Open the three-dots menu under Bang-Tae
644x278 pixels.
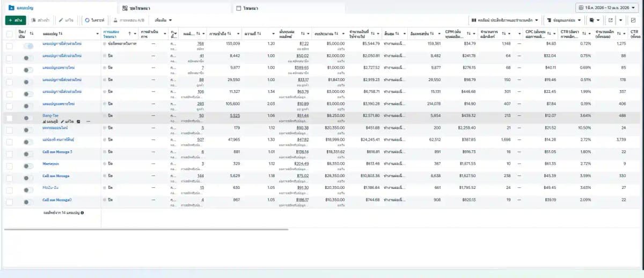pyautogui.click(x=89, y=122)
